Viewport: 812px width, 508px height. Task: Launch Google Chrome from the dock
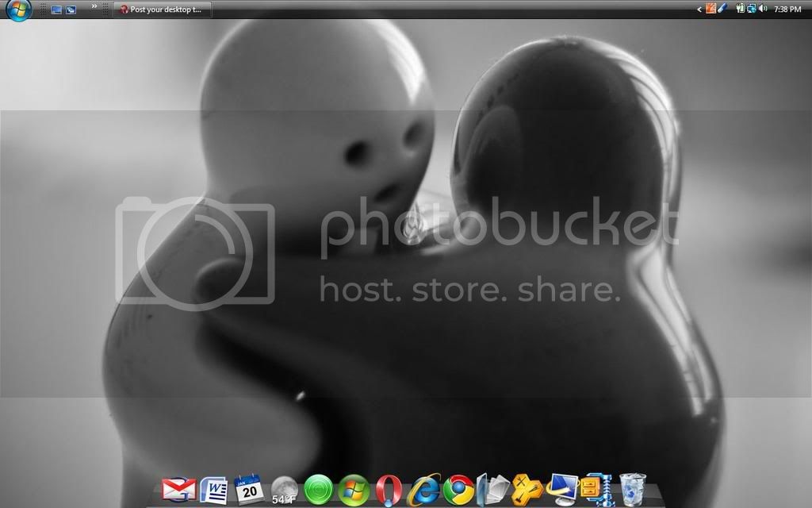(458, 490)
